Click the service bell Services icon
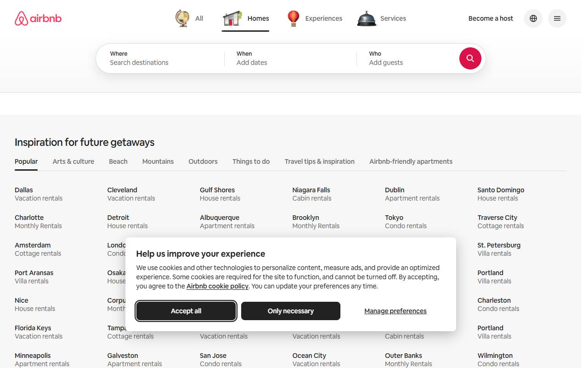Image resolution: width=588 pixels, height=368 pixels. pyautogui.click(x=367, y=18)
